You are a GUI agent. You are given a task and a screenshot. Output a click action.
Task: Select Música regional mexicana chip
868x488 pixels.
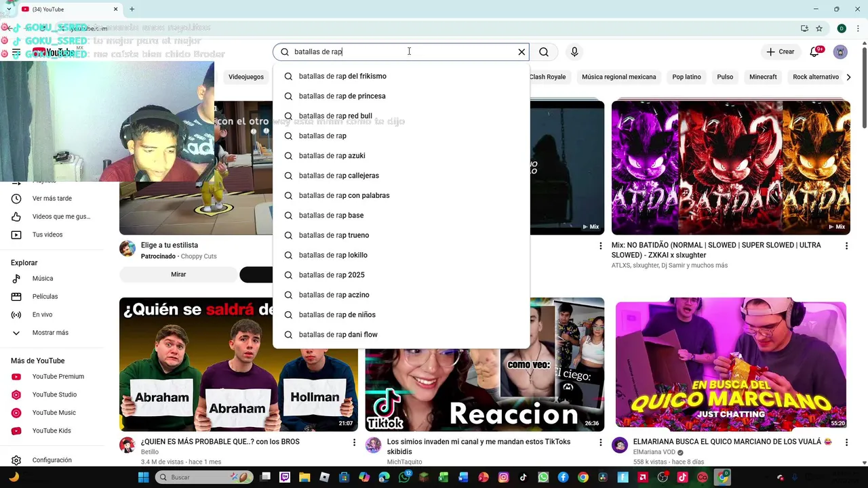pyautogui.click(x=618, y=77)
